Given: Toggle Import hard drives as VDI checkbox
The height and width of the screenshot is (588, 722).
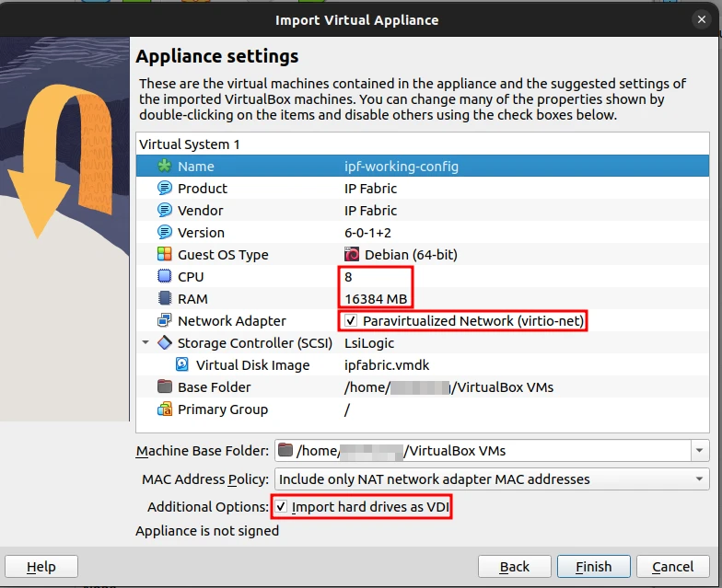Looking at the screenshot, I should (281, 507).
